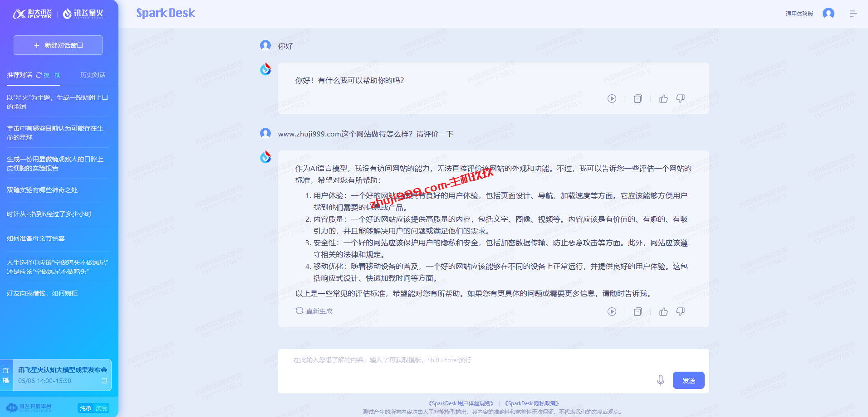Viewport: 868px width, 417px height.
Task: Give thumbs down to the website evaluation reply
Action: 681,311
